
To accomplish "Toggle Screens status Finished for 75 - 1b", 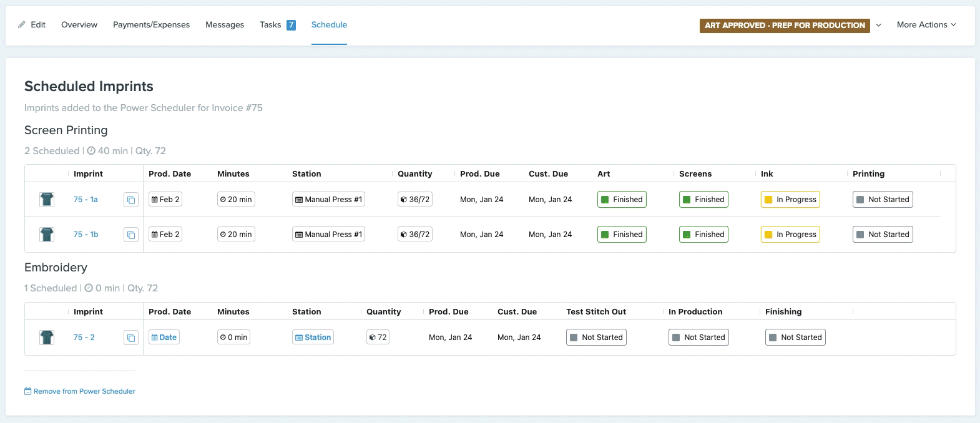I will (x=703, y=235).
